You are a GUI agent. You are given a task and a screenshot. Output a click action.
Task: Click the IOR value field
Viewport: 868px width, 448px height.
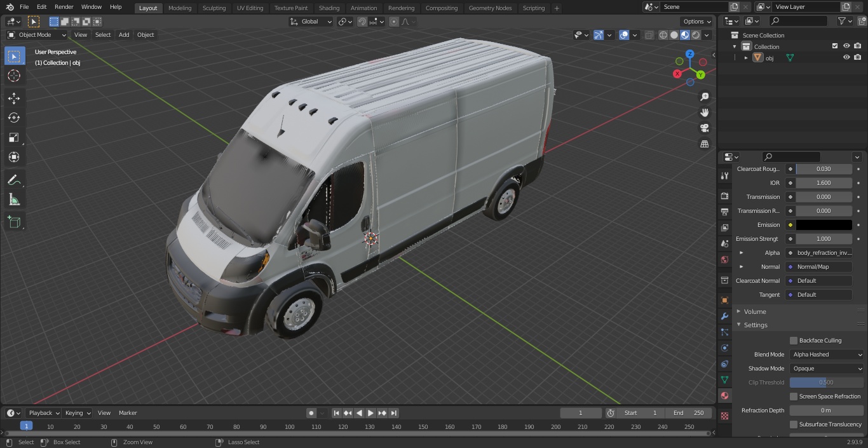pyautogui.click(x=824, y=183)
